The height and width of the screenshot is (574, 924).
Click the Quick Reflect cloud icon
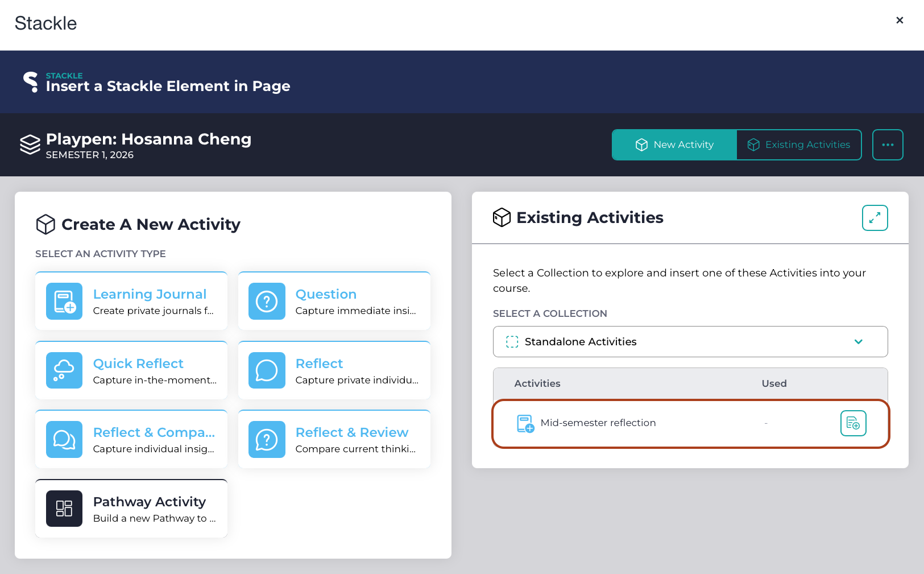point(64,370)
